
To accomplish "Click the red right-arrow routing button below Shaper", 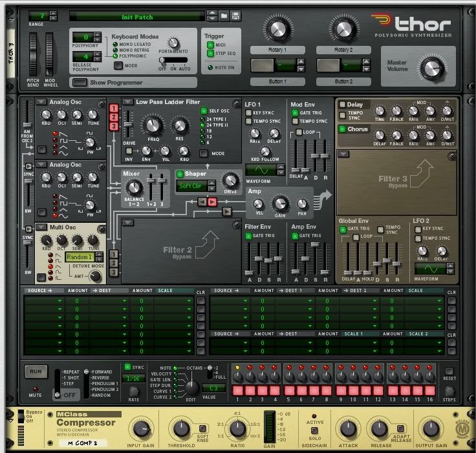I will coord(212,202).
